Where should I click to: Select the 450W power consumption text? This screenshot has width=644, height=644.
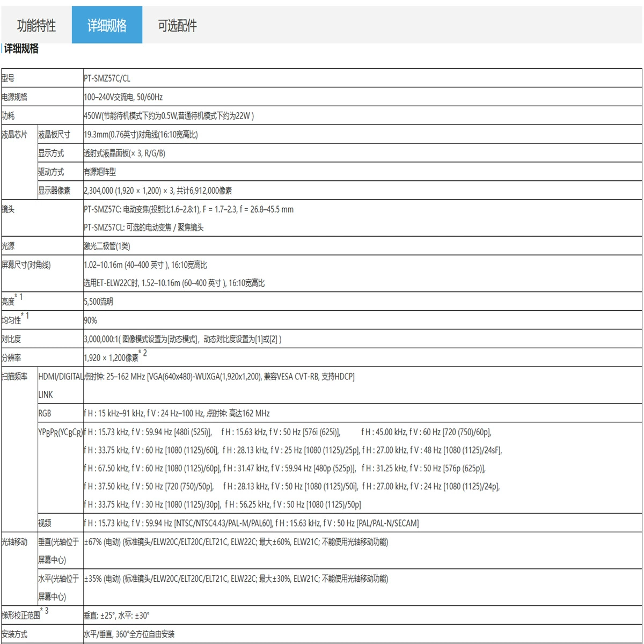tap(169, 116)
